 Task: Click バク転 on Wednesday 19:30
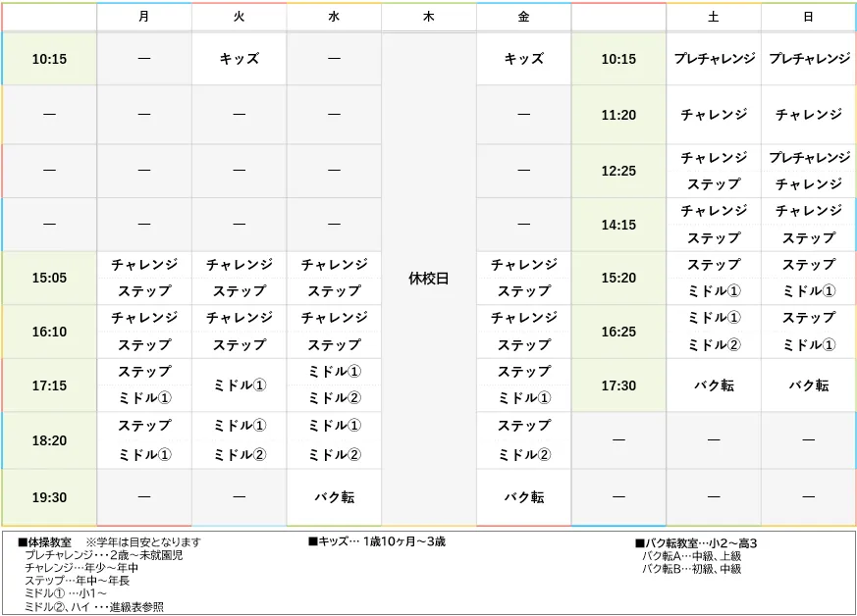(333, 496)
